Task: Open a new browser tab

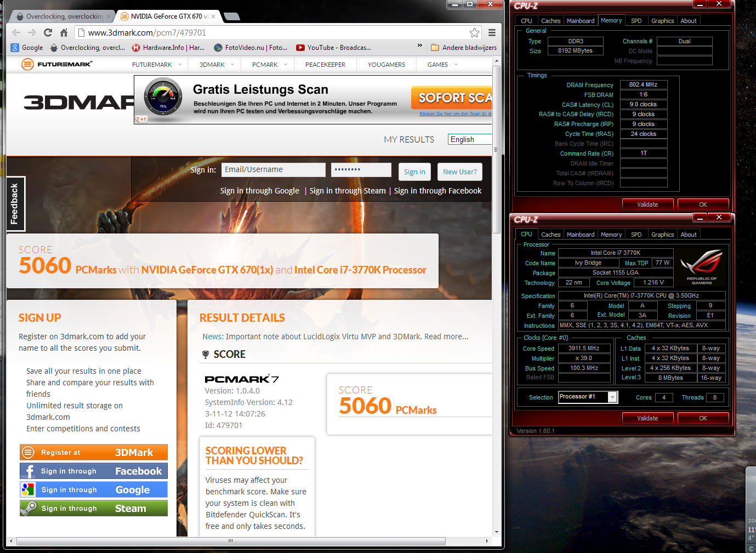Action: 231,16
